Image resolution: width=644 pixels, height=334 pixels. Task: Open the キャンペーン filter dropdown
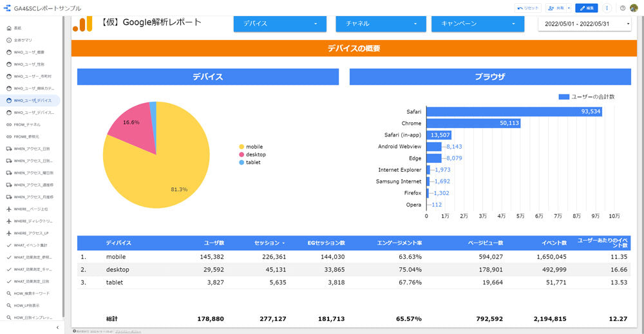(478, 24)
